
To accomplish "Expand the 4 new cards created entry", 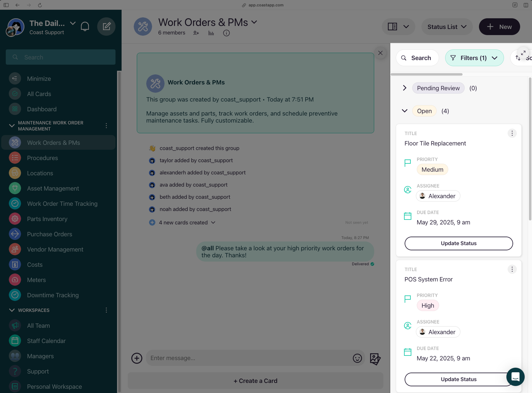I will point(187,223).
